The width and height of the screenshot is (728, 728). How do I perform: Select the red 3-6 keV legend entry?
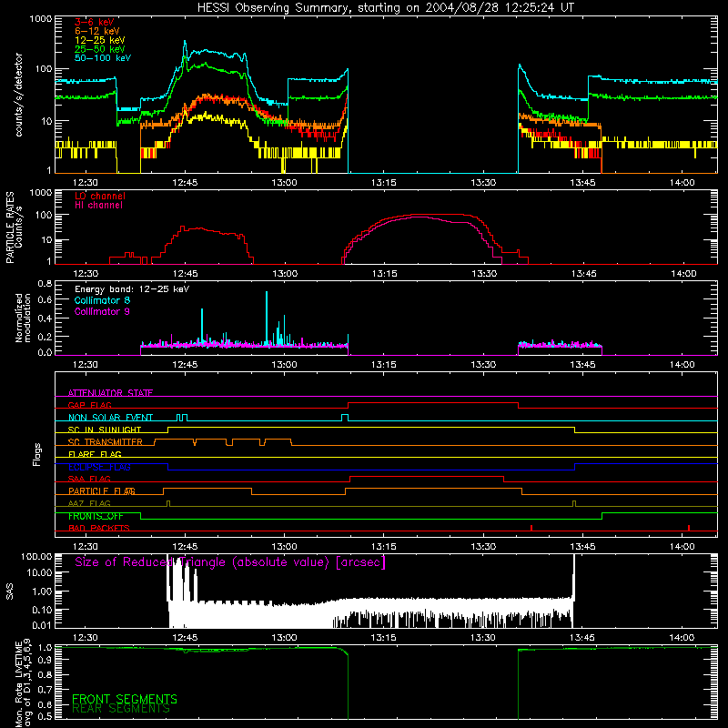tap(95, 22)
